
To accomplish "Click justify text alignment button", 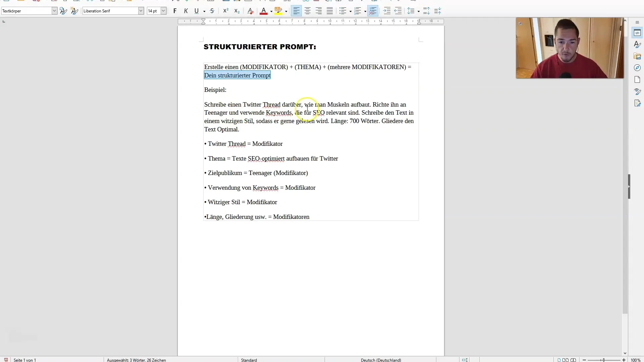I will 329,11.
